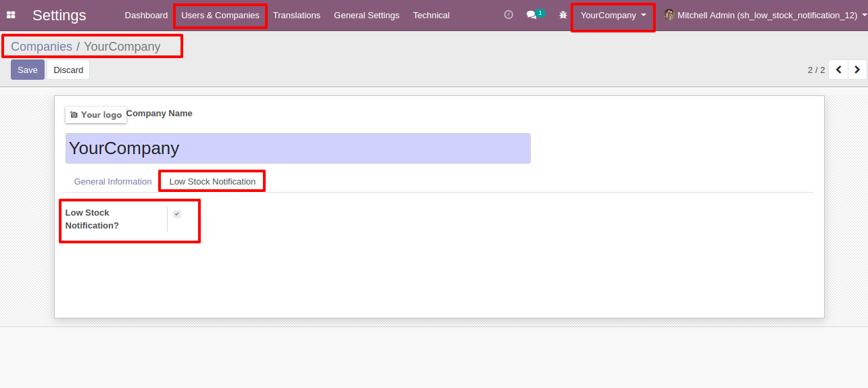Open the activities clock icon
Screen dimensions: 868x388
(509, 15)
